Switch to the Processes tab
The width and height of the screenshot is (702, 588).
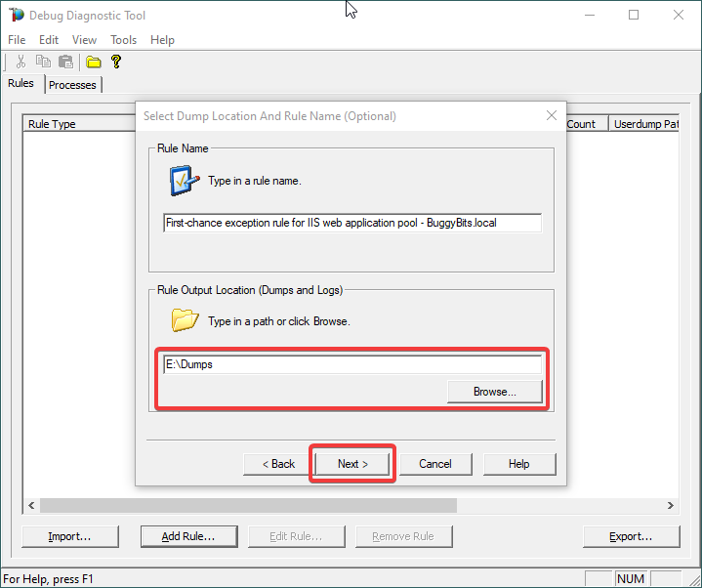[x=72, y=85]
